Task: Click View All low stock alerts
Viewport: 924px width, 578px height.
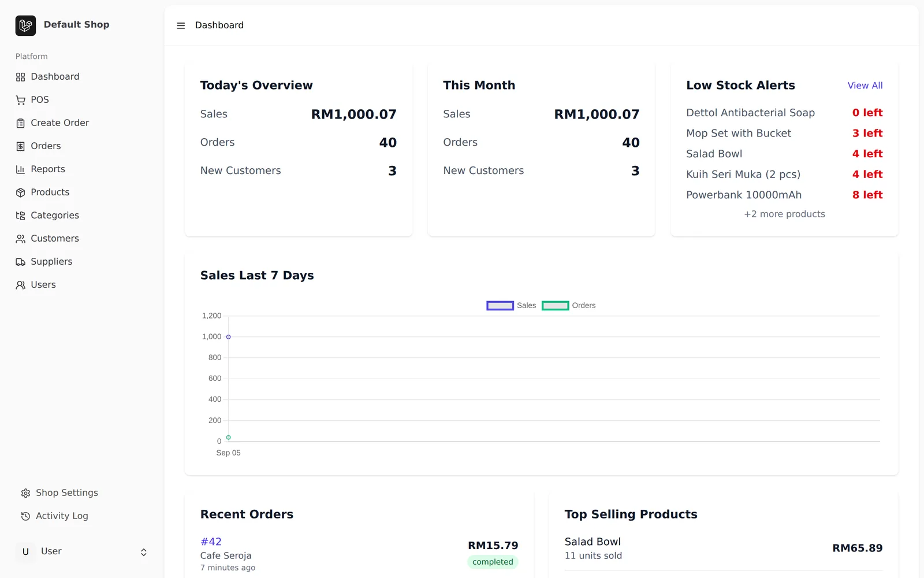Action: pyautogui.click(x=865, y=86)
